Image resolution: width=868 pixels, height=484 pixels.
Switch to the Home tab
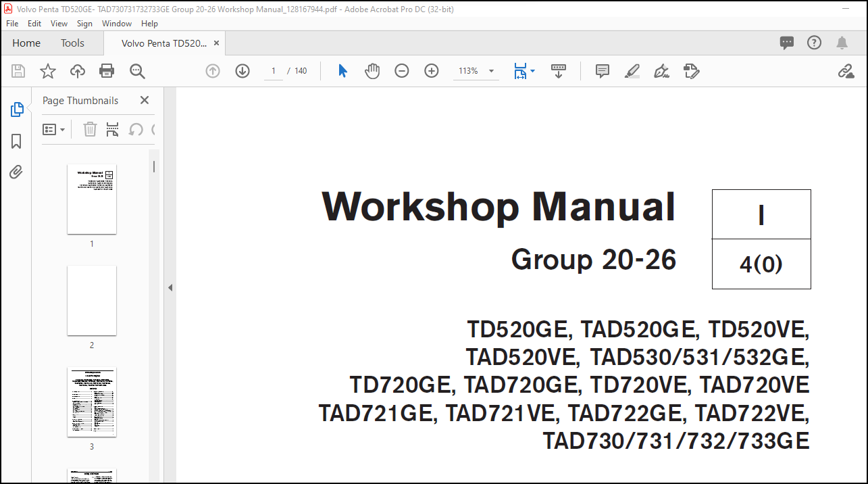[26, 43]
